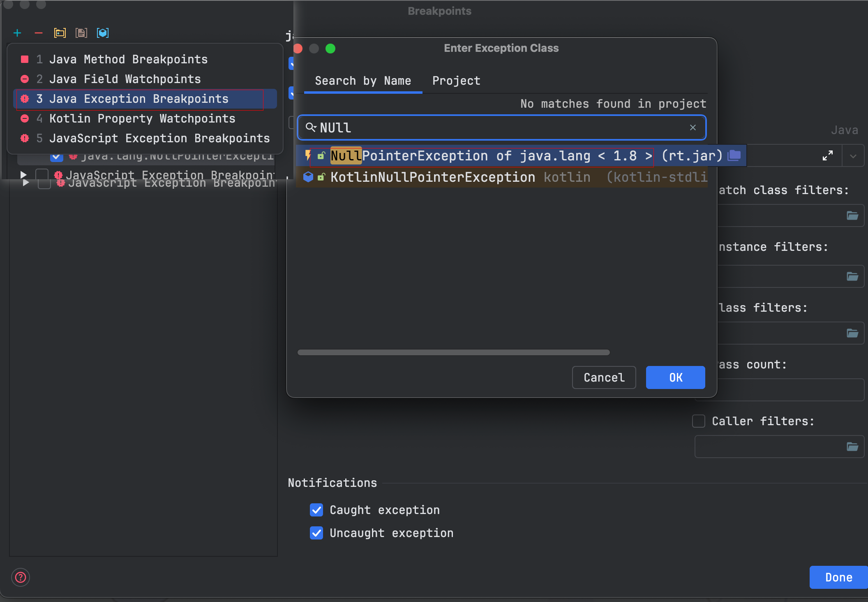Open the help question mark icon
Image resolution: width=868 pixels, height=602 pixels.
[21, 577]
